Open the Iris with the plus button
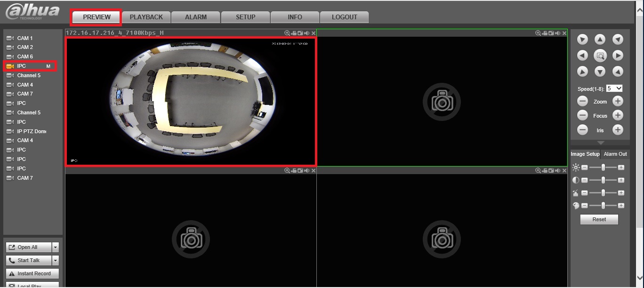Image resolution: width=644 pixels, height=288 pixels. (x=618, y=130)
